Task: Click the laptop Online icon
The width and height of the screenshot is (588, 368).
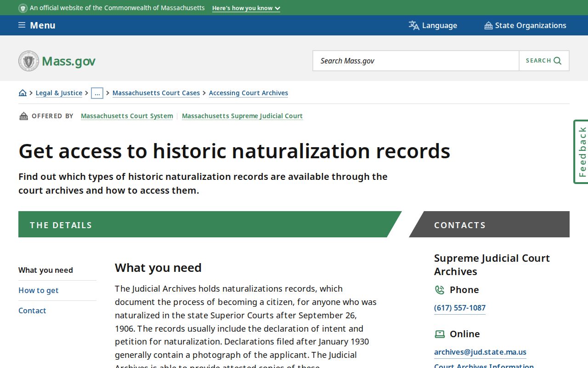Action: [x=440, y=334]
